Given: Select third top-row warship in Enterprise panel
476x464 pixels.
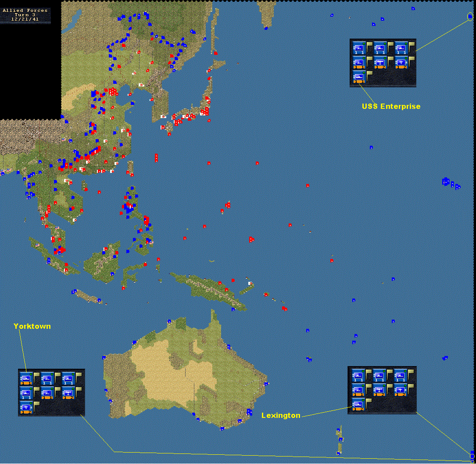Looking at the screenshot, I should coord(401,49).
